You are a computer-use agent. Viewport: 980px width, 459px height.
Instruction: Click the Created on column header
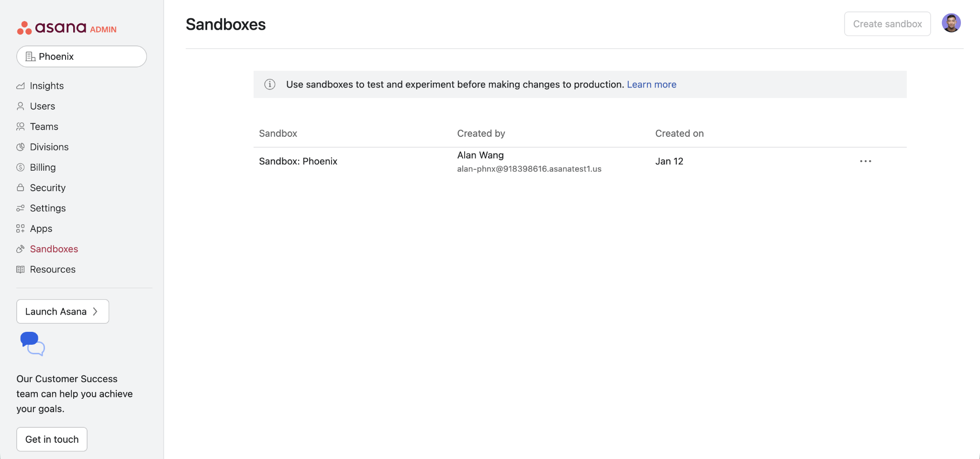pyautogui.click(x=679, y=134)
